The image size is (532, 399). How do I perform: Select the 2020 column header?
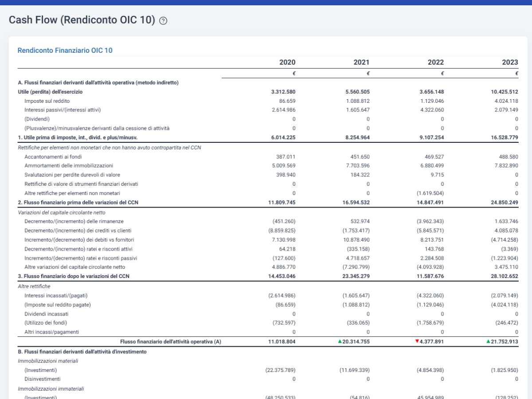(287, 62)
